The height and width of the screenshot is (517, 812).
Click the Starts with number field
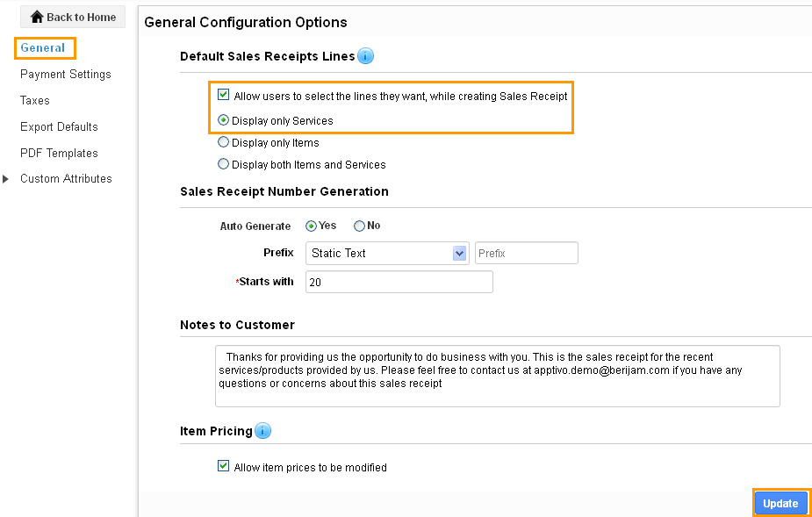[399, 283]
